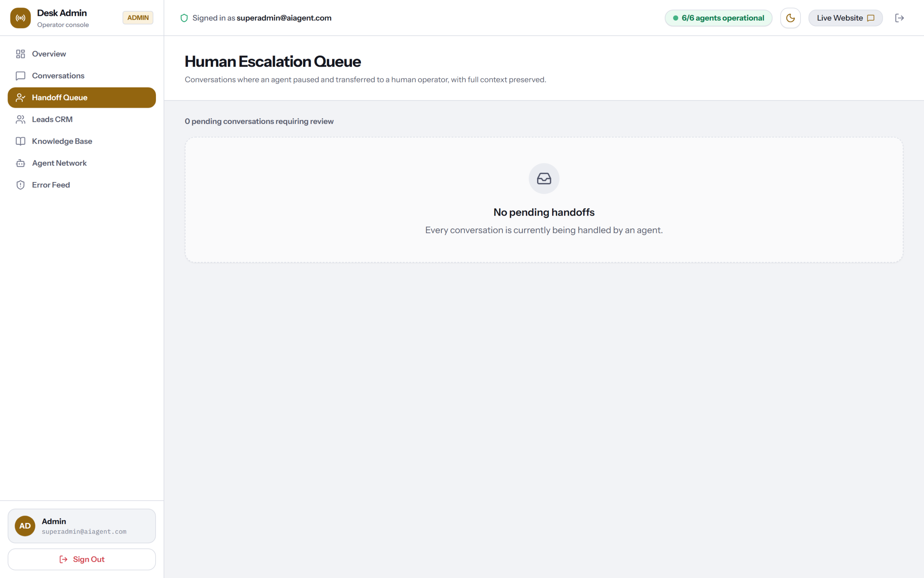Image resolution: width=924 pixels, height=578 pixels.
Task: Click the empty inbox tray icon
Action: point(544,178)
